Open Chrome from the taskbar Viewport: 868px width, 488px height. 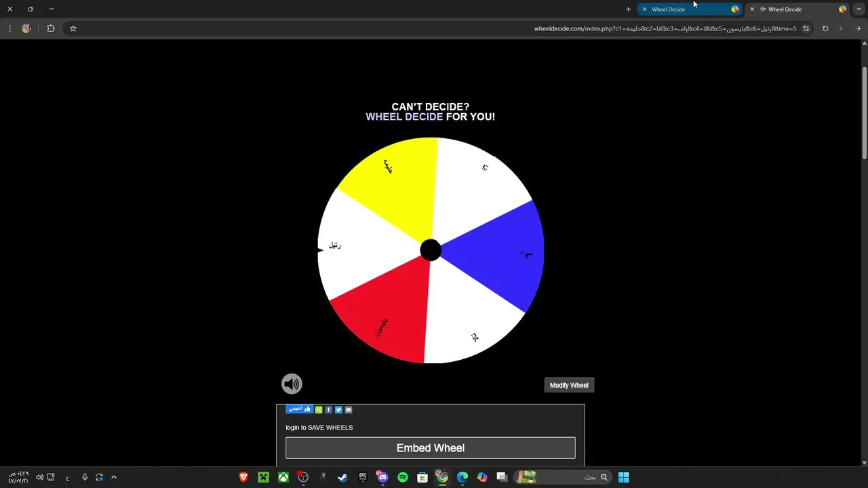442,477
